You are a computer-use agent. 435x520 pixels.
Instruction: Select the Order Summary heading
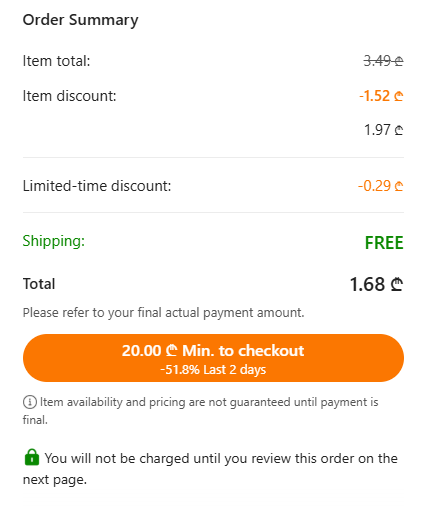(x=80, y=20)
